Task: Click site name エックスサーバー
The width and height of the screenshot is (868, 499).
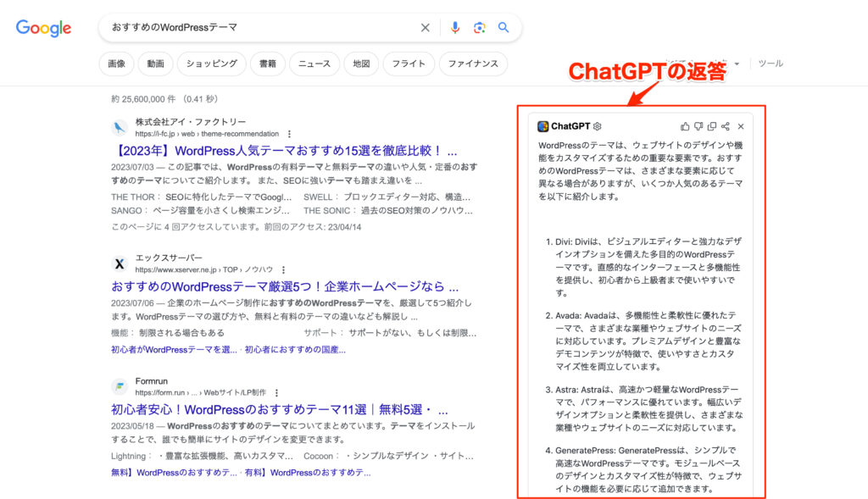Action: [x=169, y=258]
